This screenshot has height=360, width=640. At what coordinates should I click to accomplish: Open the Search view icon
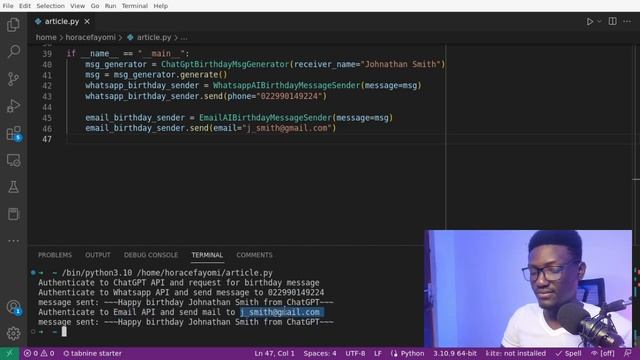point(13,51)
